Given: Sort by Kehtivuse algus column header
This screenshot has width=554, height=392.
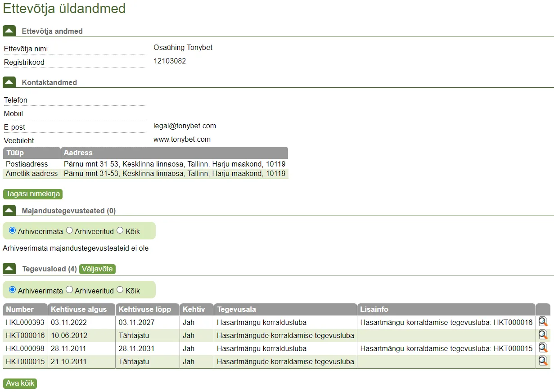Looking at the screenshot, I should tap(79, 309).
